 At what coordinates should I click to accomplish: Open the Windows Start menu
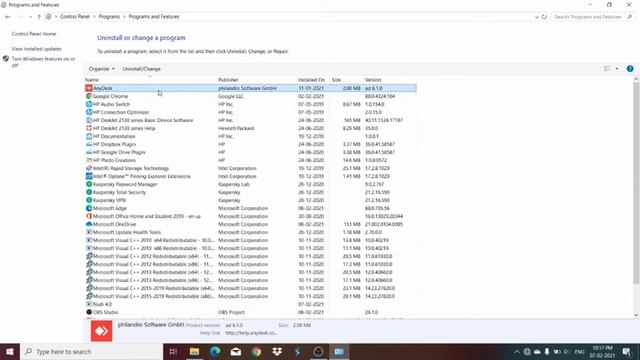point(10,351)
